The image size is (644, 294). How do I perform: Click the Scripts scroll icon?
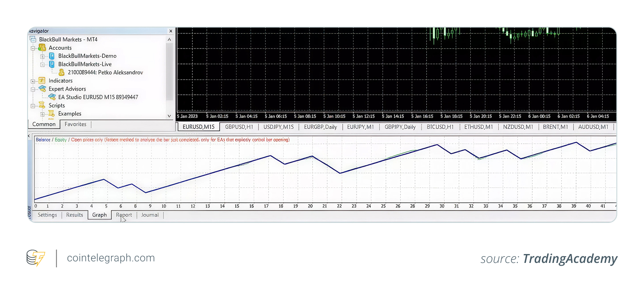pyautogui.click(x=42, y=105)
